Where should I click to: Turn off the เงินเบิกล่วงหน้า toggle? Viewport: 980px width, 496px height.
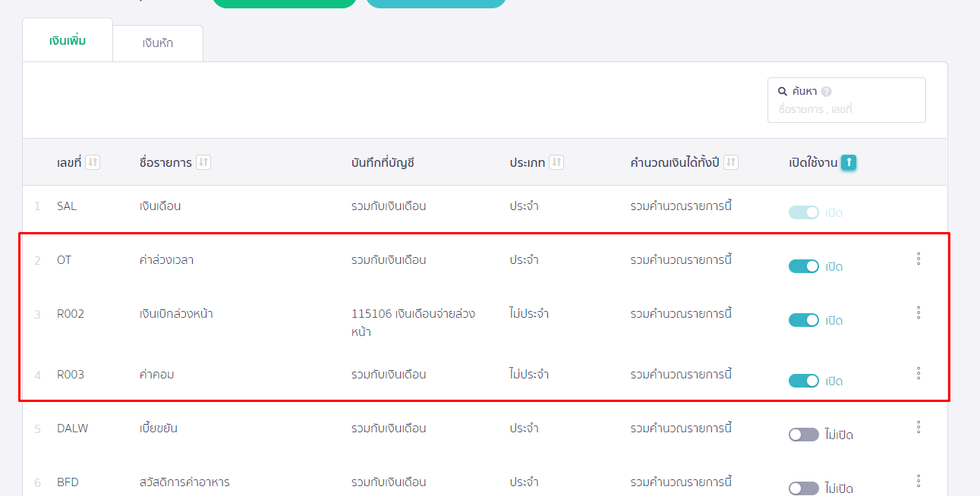[x=803, y=319]
